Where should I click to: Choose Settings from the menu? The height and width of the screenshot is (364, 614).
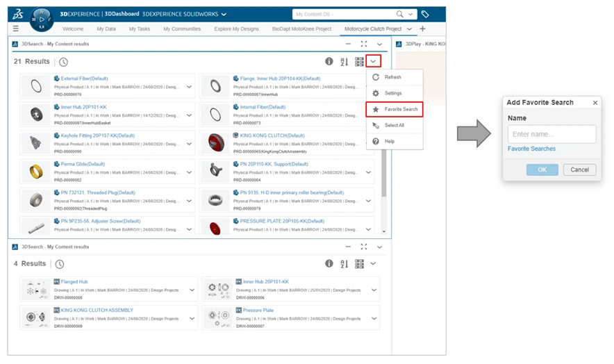(395, 93)
